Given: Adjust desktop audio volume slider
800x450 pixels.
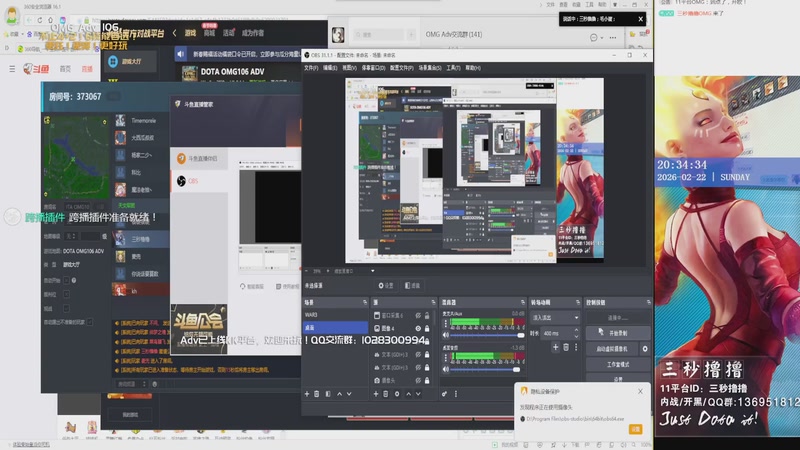Looking at the screenshot, I should pos(487,369).
